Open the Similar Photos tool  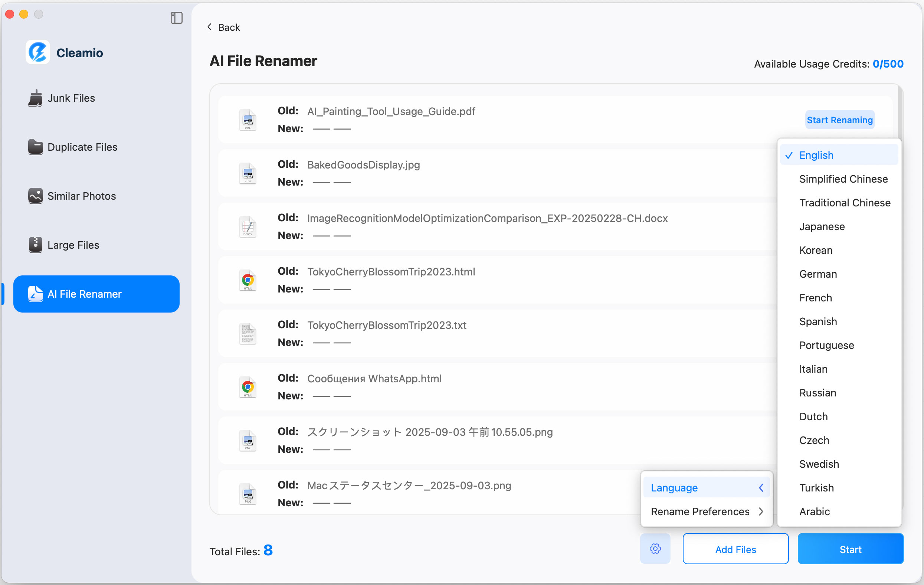coord(81,196)
